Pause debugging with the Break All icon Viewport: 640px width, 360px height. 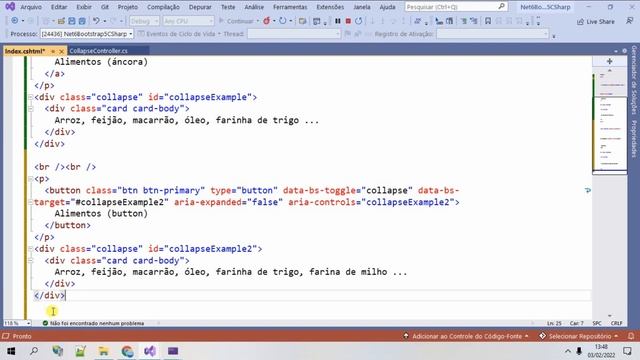[x=338, y=21]
